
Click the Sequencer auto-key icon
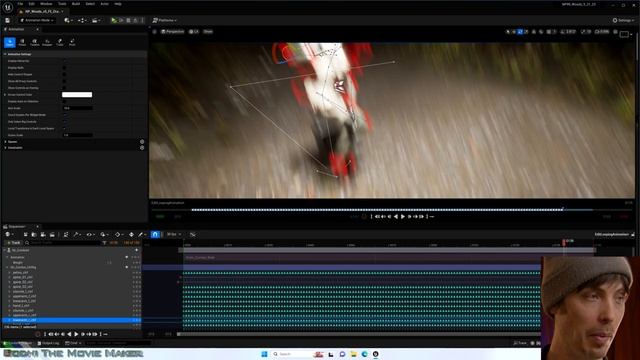point(131,235)
